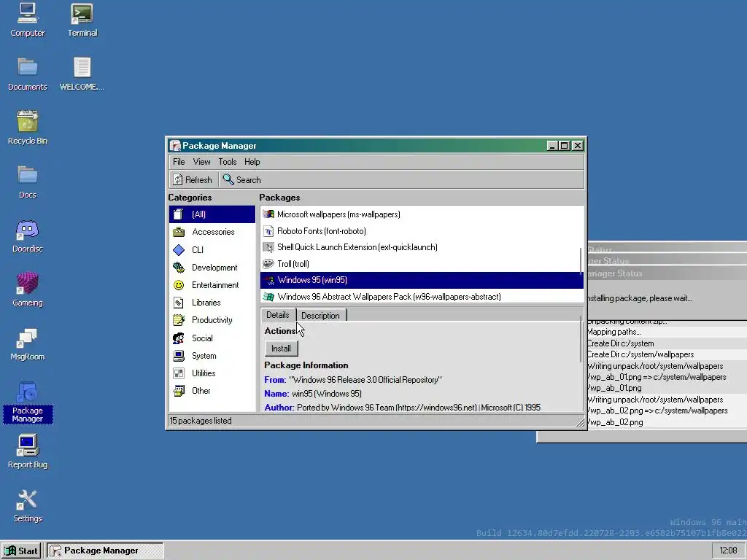Show the System category

click(x=212, y=356)
